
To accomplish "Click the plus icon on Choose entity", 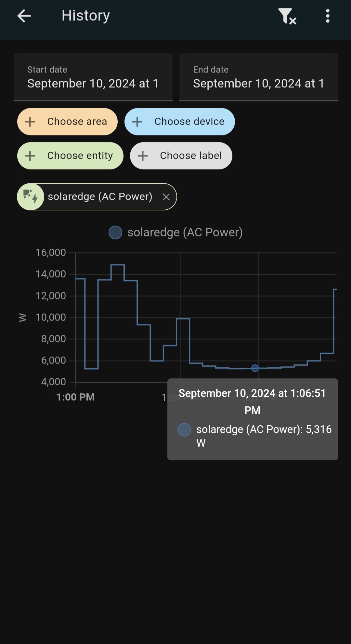I will coord(30,156).
